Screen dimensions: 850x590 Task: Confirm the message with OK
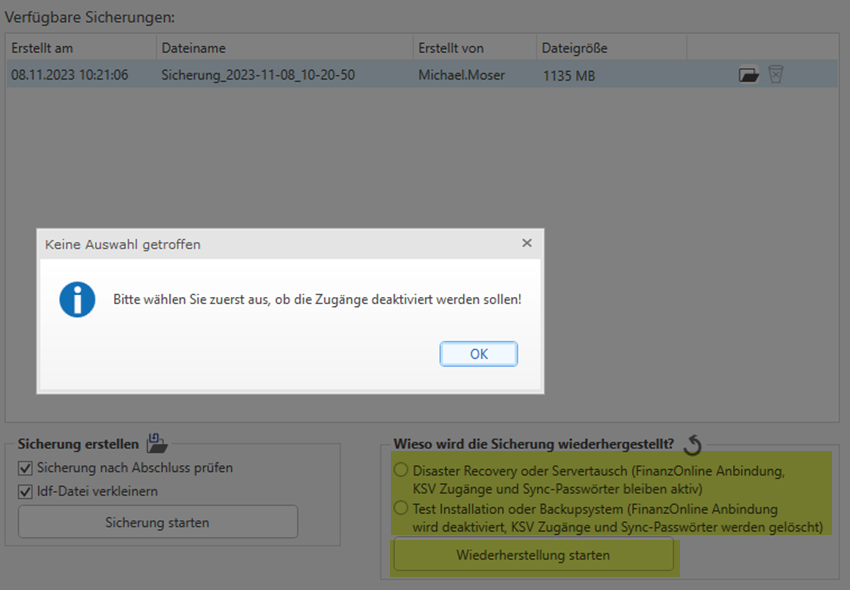coord(478,353)
